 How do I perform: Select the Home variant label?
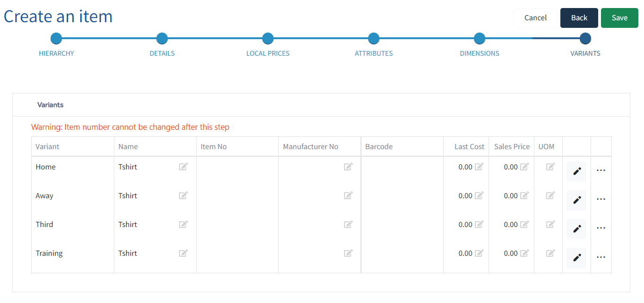pos(45,167)
